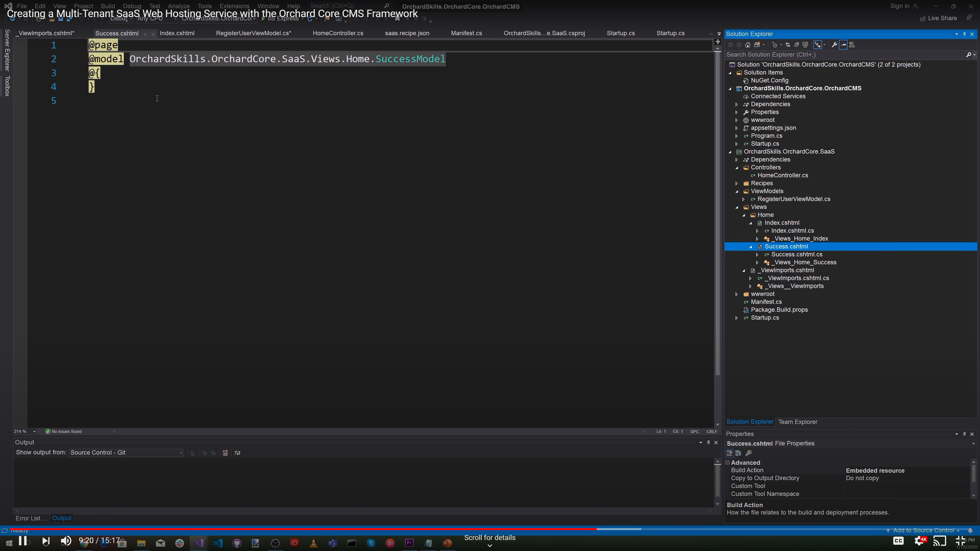980x551 pixels.
Task: Open the Extensions menu
Action: tap(234, 6)
